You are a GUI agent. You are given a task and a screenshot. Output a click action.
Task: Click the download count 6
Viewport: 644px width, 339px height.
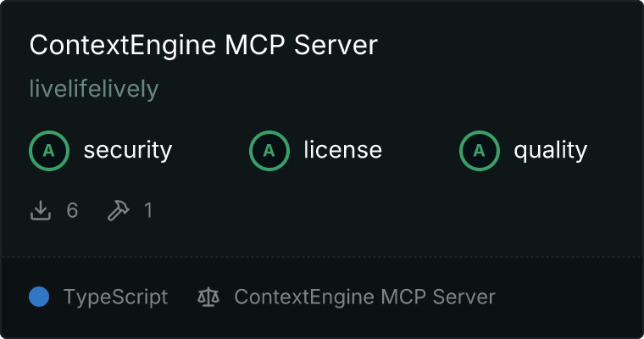coord(72,210)
